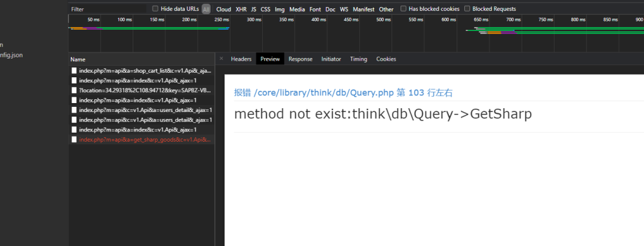Filter requests by WS type
This screenshot has height=246, width=644.
(344, 9)
